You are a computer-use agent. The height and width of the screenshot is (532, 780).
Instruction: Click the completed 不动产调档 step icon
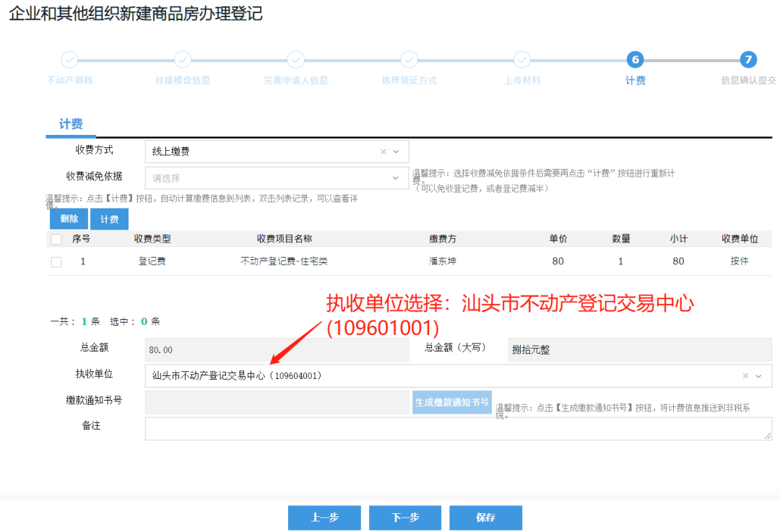tap(69, 61)
